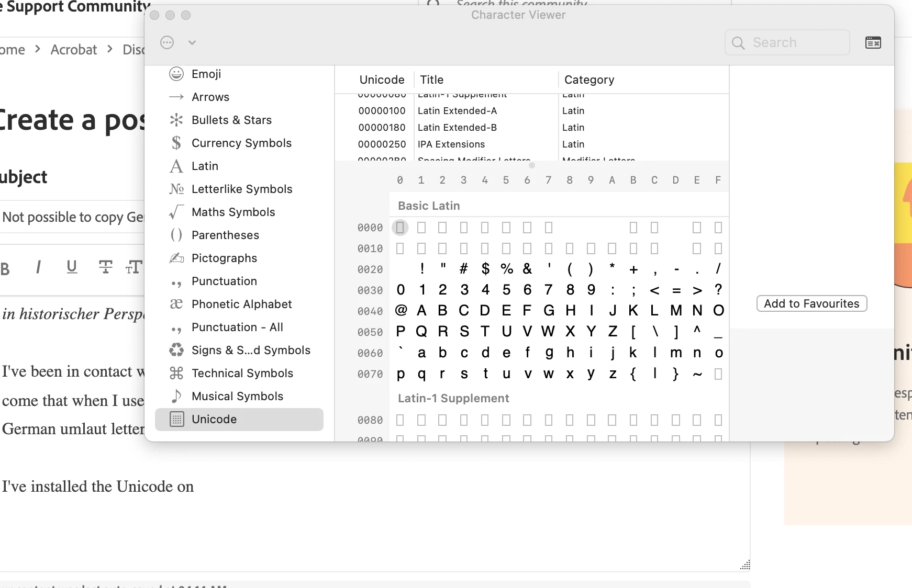Select IPA Extensions block row
Viewport: 912px width, 588px height.
coord(532,144)
